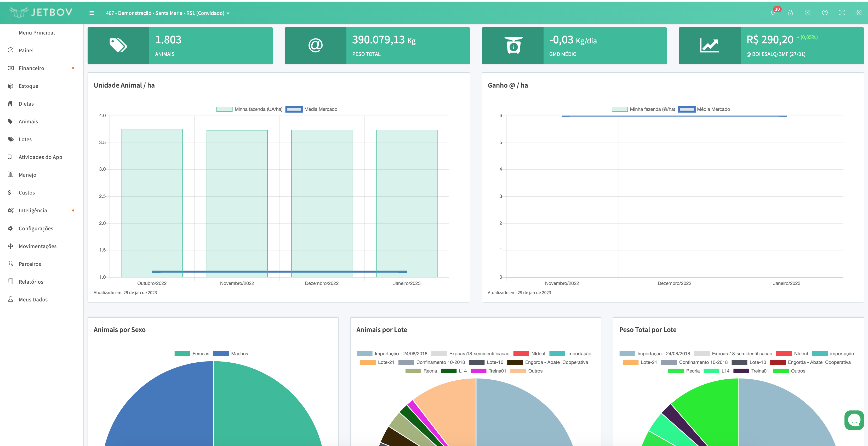
Task: Click the Inteligência gears icon in sidebar
Action: click(10, 210)
